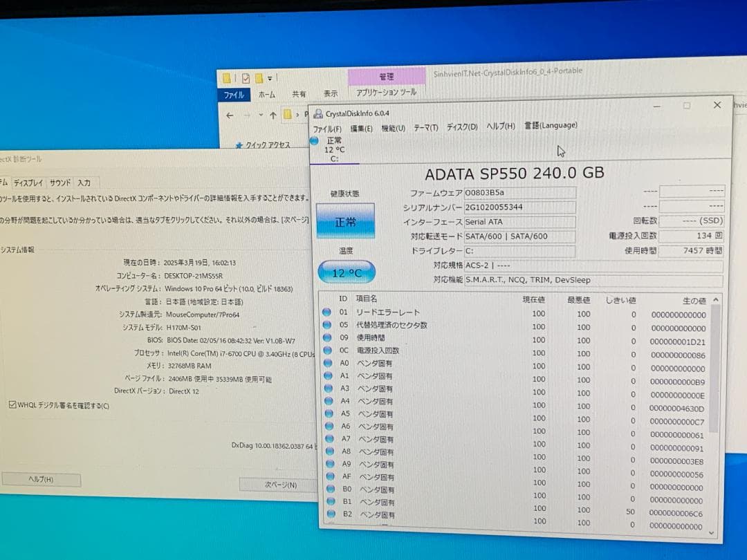747x560 pixels.
Task: Click the status dot next to 代替処理済のセクタ数
Action: coord(326,326)
